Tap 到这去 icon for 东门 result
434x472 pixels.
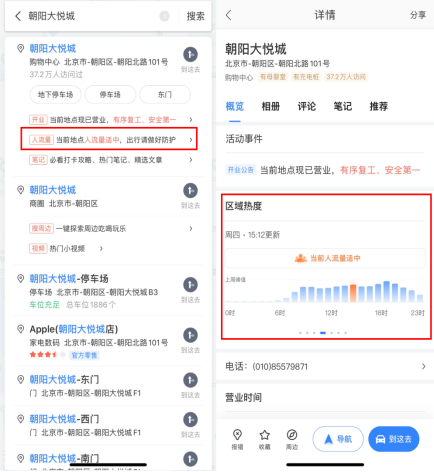pos(190,380)
